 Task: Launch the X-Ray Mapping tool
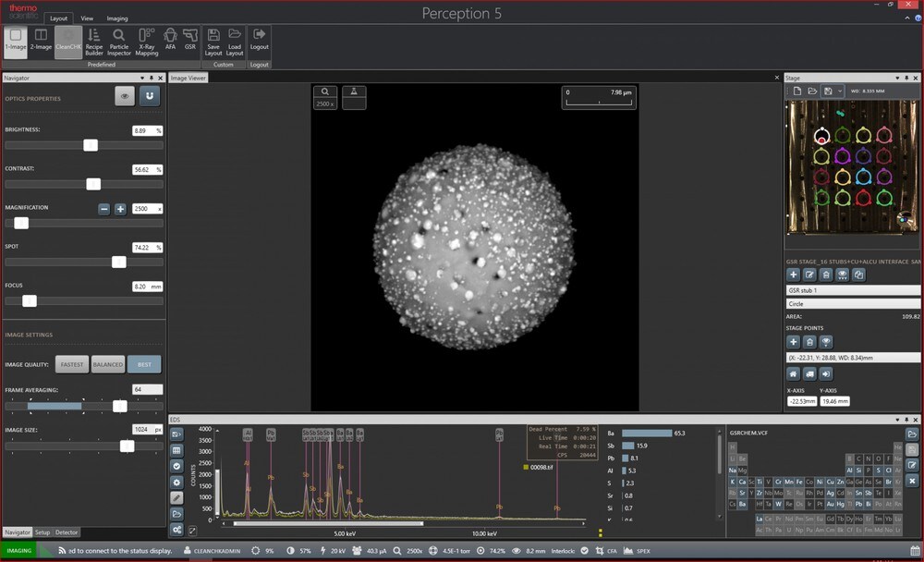pos(147,43)
